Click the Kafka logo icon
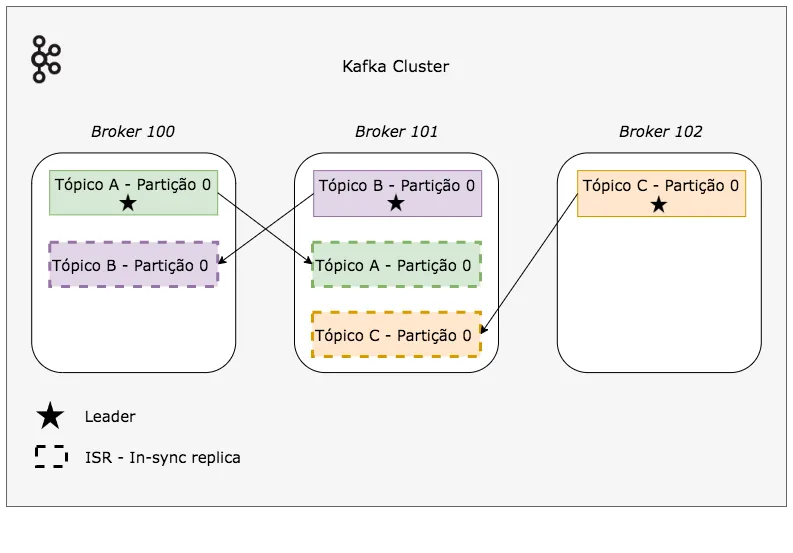This screenshot has width=793, height=553. point(45,59)
